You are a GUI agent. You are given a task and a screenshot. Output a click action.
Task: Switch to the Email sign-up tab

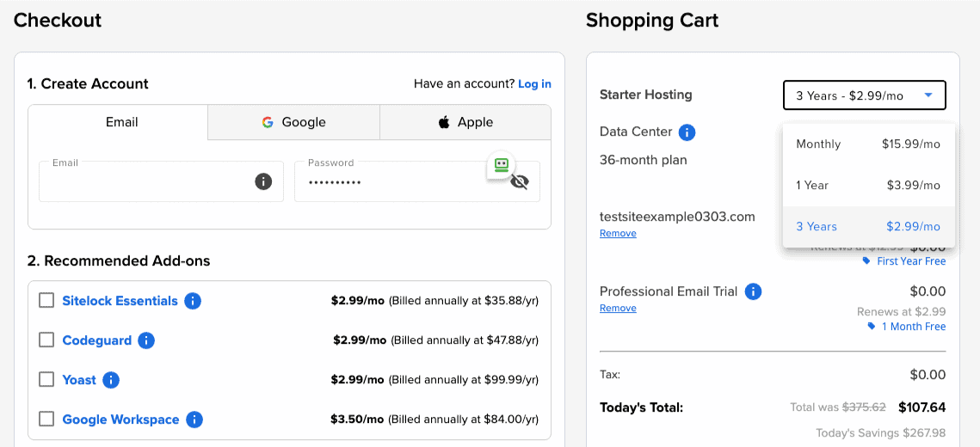[118, 122]
